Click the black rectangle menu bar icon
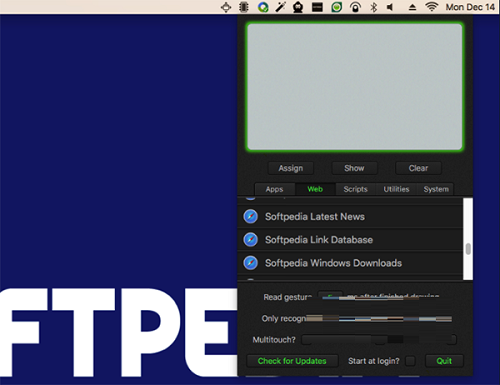 [x=317, y=7]
